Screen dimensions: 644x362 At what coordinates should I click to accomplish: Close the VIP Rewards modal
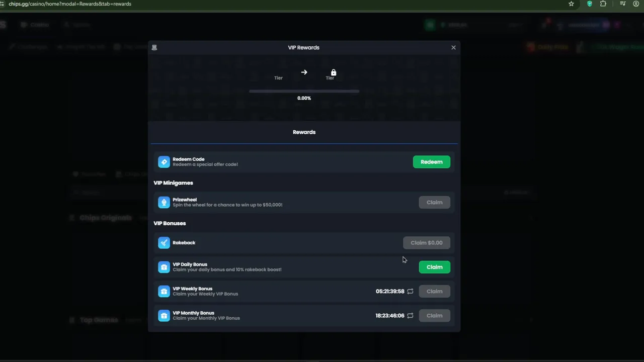pos(453,47)
